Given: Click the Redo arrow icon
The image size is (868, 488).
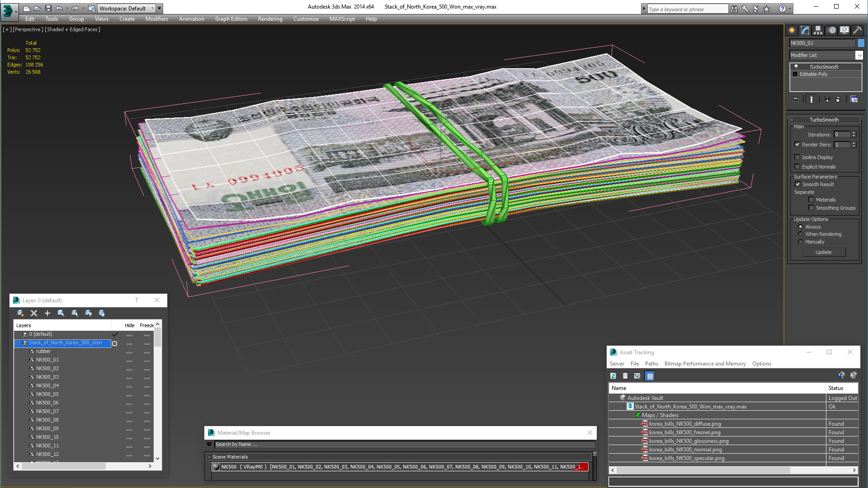Looking at the screenshot, I should (x=75, y=8).
